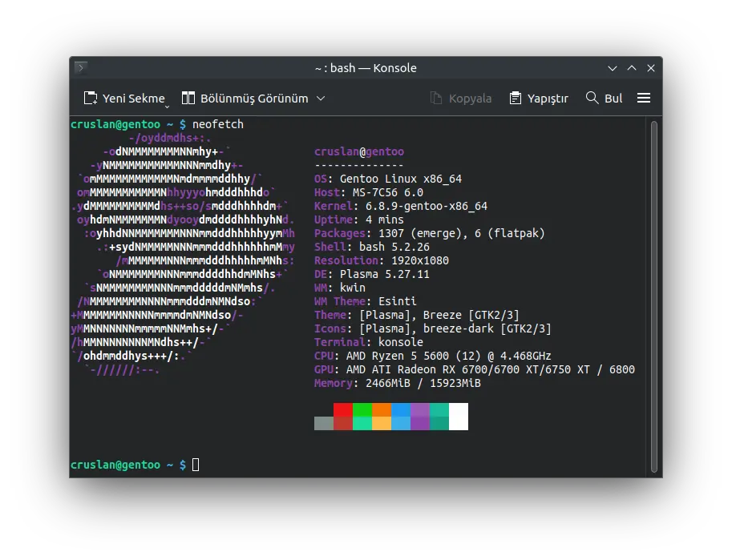Click the purple 'cruslan@gentoo' neofetch header
The image size is (732, 560).
(359, 151)
